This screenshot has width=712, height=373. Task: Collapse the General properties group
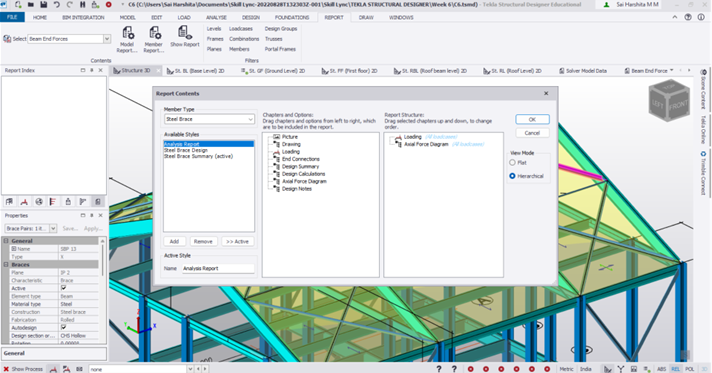coord(6,241)
